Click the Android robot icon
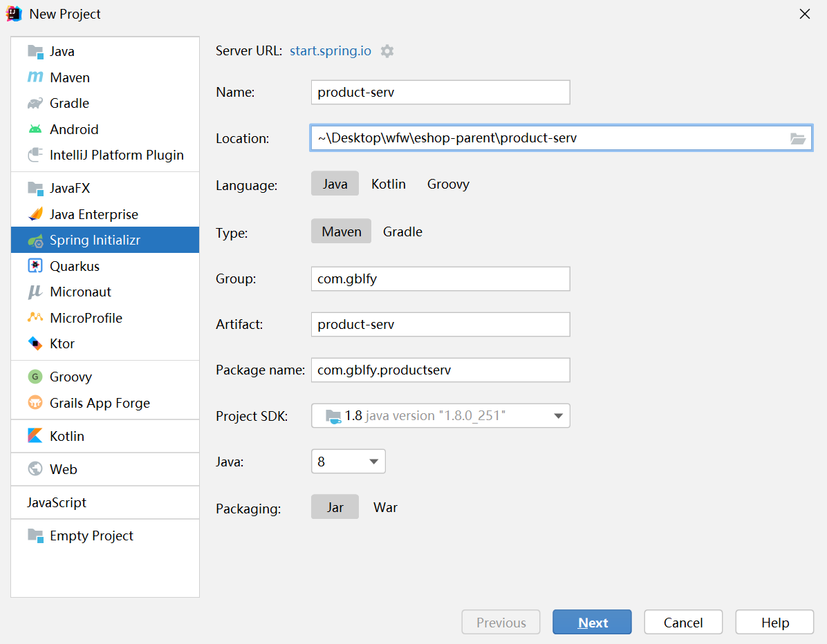The height and width of the screenshot is (644, 827). point(35,129)
